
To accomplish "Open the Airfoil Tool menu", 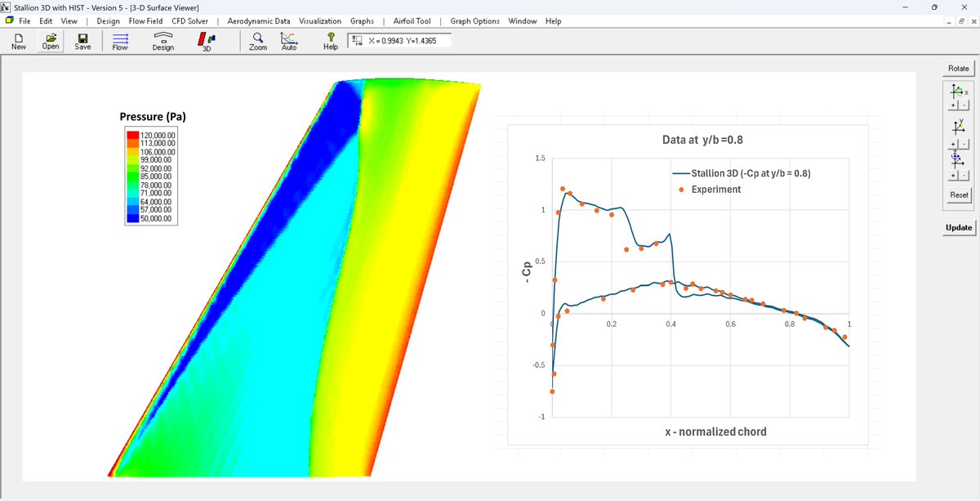I will (x=411, y=20).
